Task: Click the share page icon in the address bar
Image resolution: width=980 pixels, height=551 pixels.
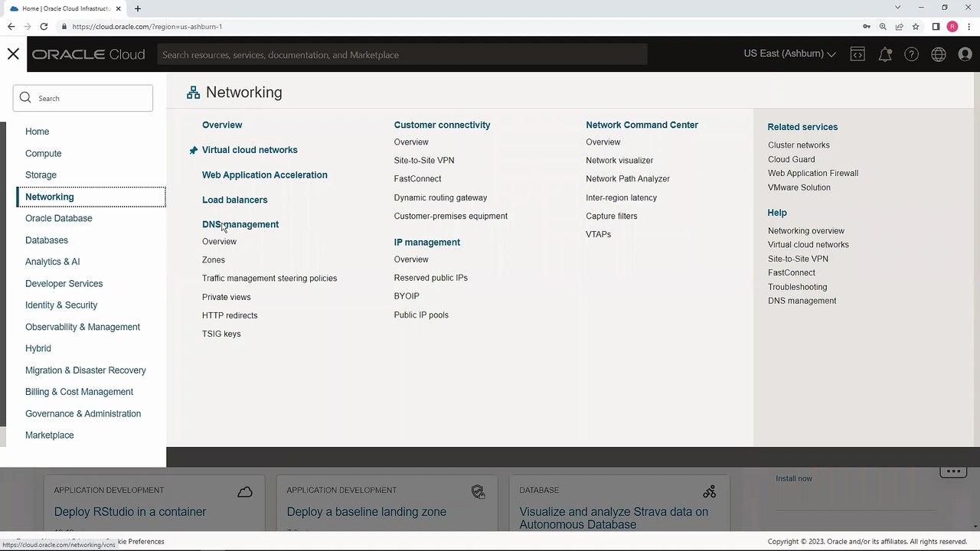Action: (x=900, y=26)
